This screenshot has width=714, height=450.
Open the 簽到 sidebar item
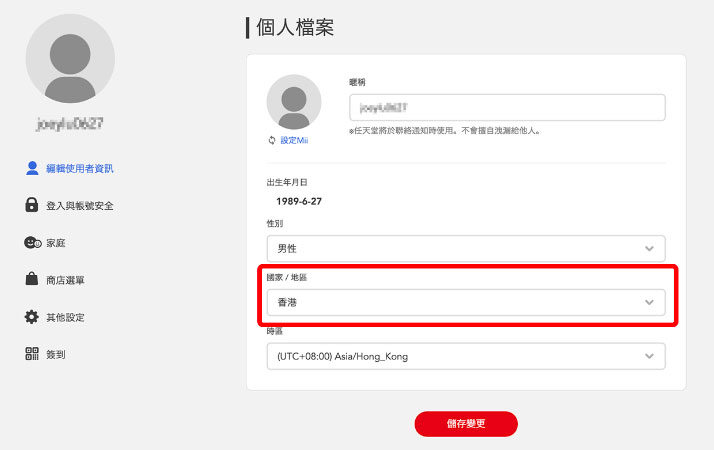[x=56, y=354]
